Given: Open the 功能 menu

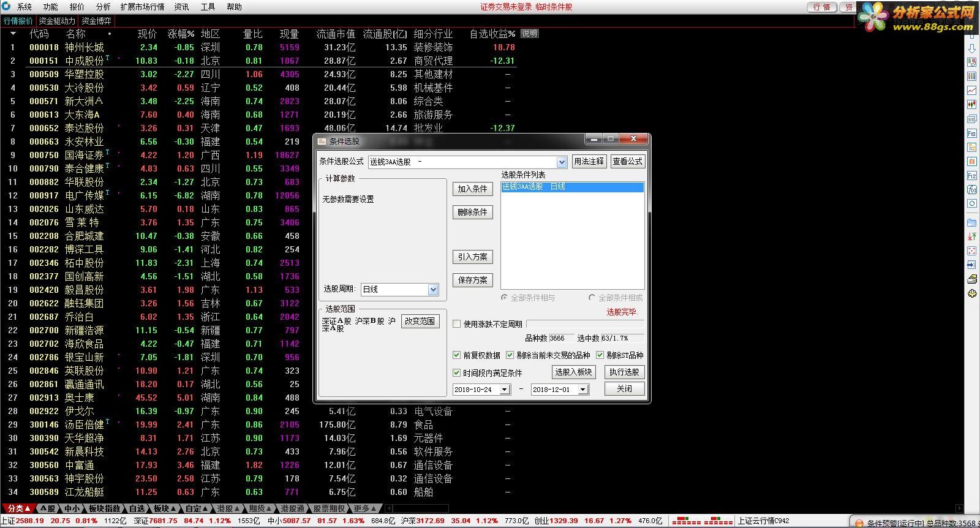Looking at the screenshot, I should coord(51,7).
